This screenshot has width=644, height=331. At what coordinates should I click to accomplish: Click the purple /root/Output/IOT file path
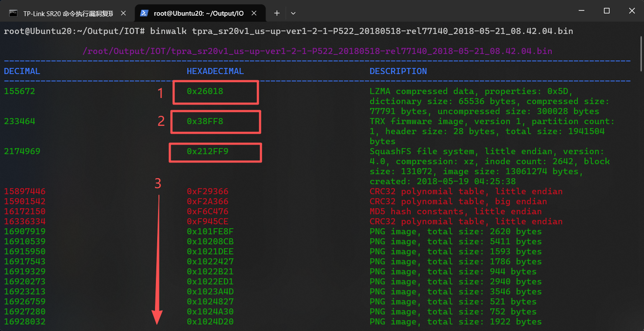pyautogui.click(x=317, y=51)
